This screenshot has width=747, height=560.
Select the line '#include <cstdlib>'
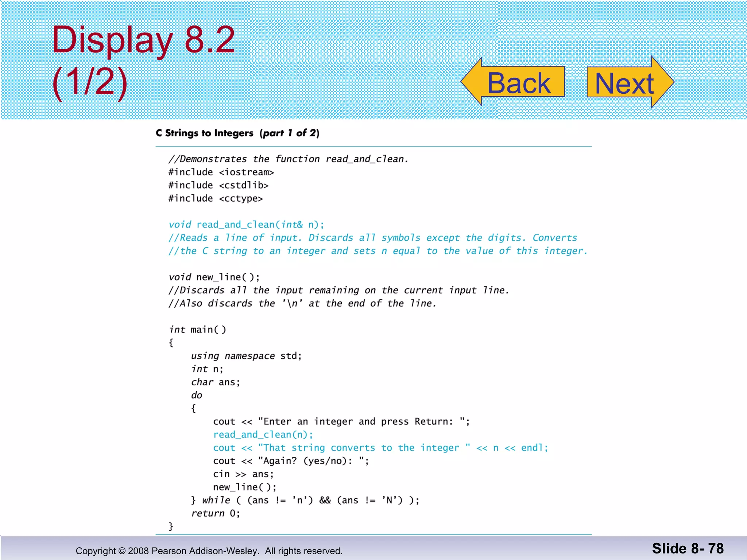[x=218, y=185]
